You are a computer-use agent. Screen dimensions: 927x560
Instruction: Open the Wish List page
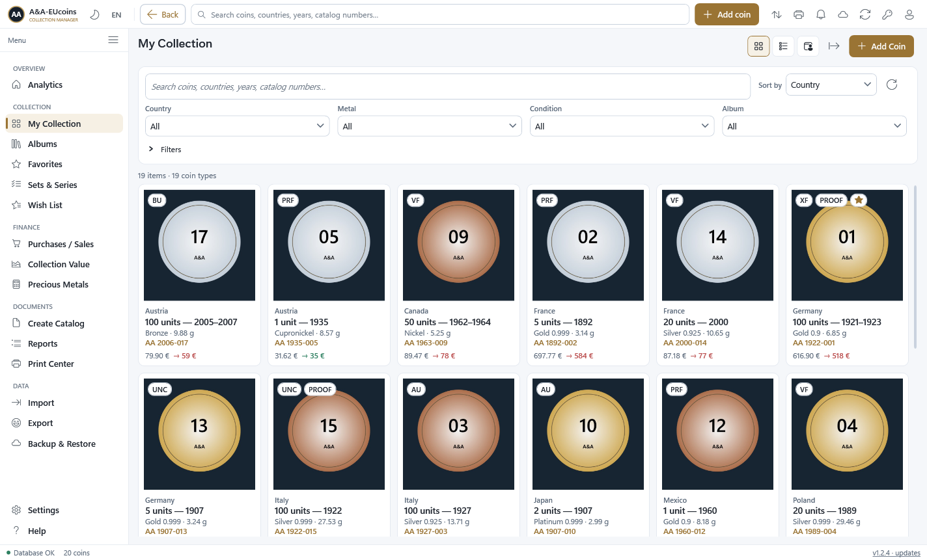(64, 206)
